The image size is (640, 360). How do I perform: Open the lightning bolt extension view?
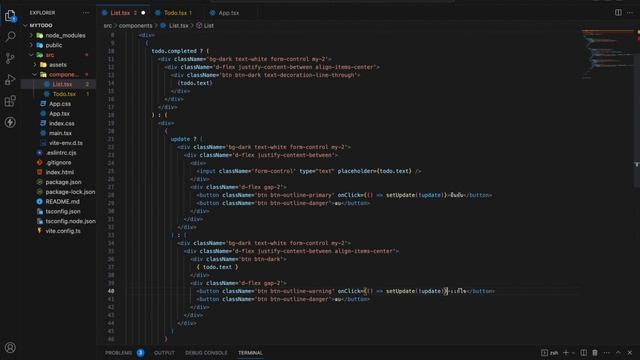coord(10,122)
